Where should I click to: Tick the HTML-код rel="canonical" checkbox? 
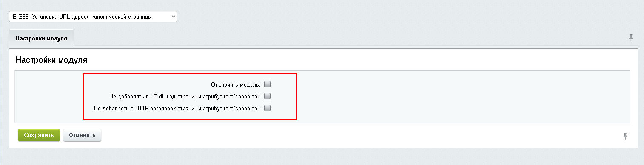coord(268,96)
